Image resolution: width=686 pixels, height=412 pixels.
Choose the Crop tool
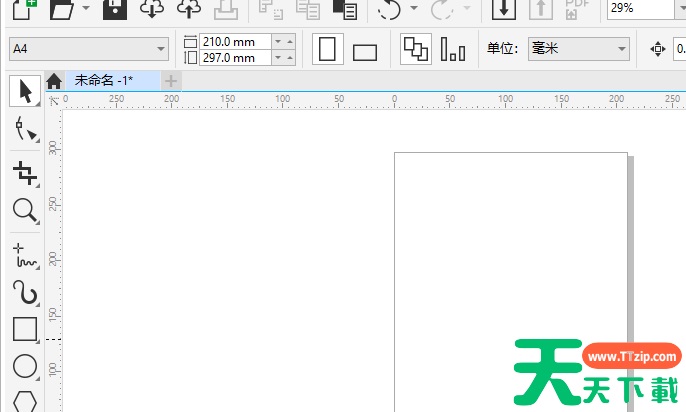(x=24, y=170)
